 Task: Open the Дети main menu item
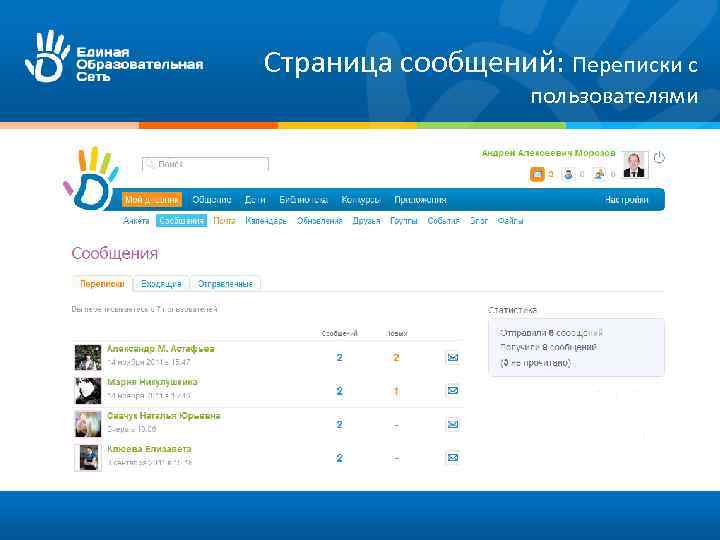[x=255, y=200]
